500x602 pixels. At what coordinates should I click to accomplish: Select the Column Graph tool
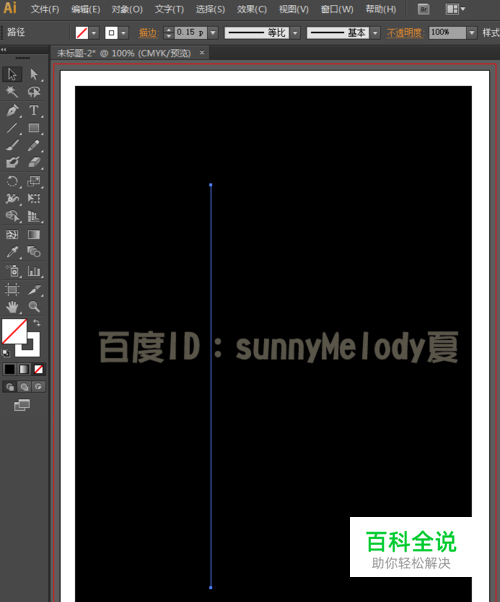pyautogui.click(x=34, y=271)
